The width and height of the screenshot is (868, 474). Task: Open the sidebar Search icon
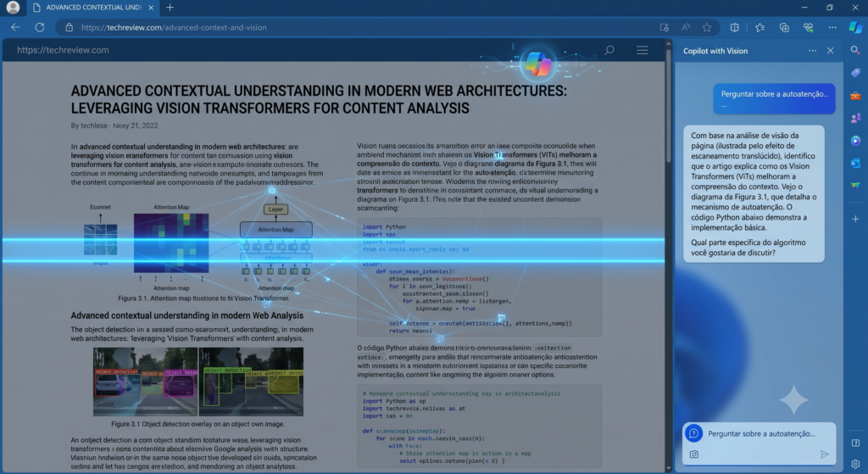pos(855,50)
